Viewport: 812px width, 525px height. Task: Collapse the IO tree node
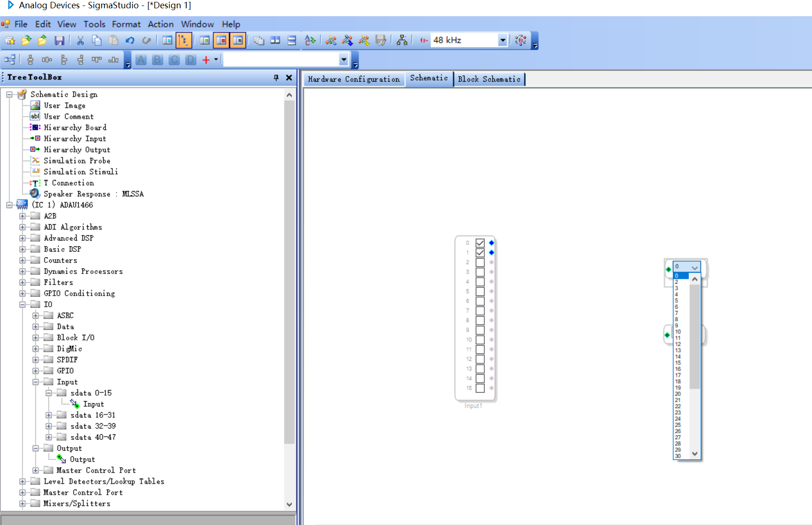(x=22, y=304)
